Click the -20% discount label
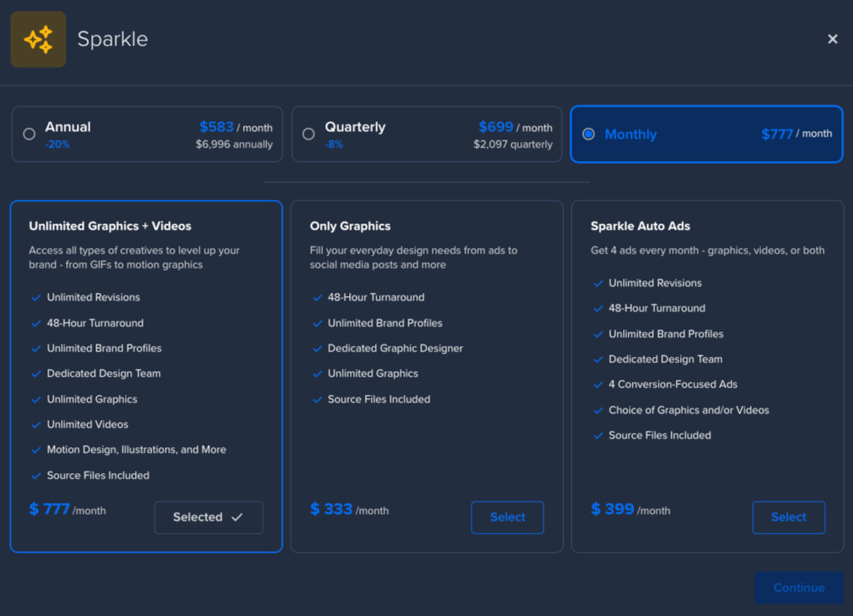This screenshot has width=853, height=616. click(x=57, y=145)
